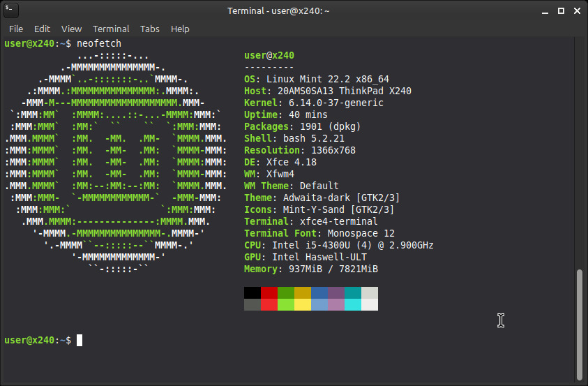Click 'Linux Mint 22.2 x86_64' OS value
588x386 pixels.
click(328, 79)
